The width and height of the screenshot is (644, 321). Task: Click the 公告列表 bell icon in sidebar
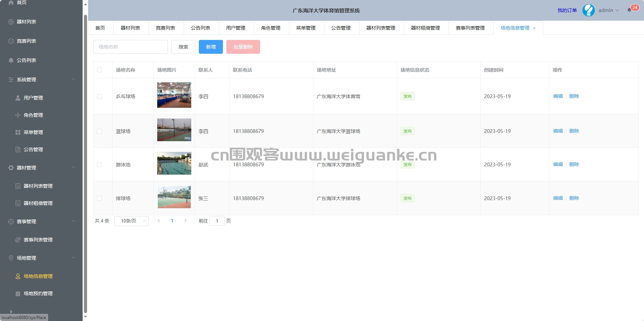[x=11, y=60]
